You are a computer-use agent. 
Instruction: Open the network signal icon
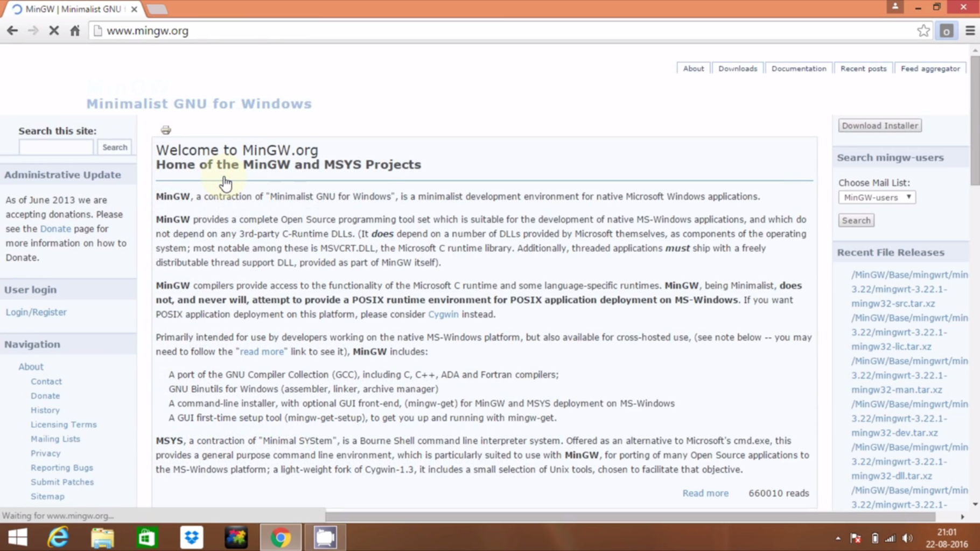(890, 538)
